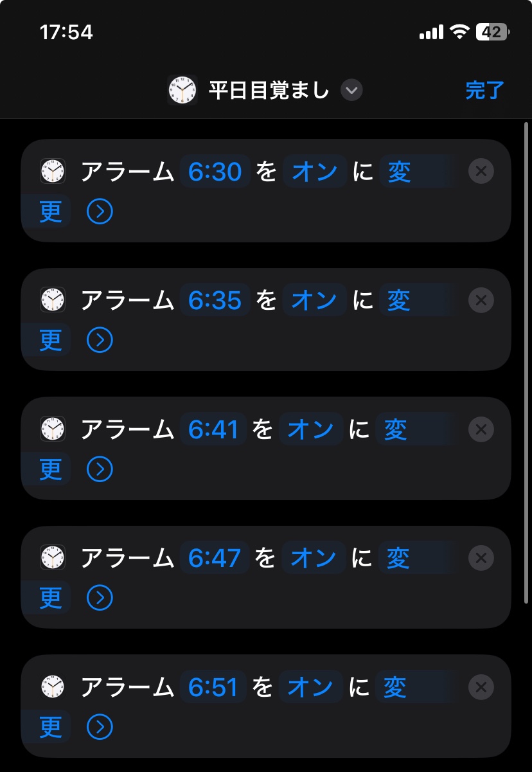Click the vertical scrollbar on the right edge
532x772 pixels.
click(x=526, y=360)
